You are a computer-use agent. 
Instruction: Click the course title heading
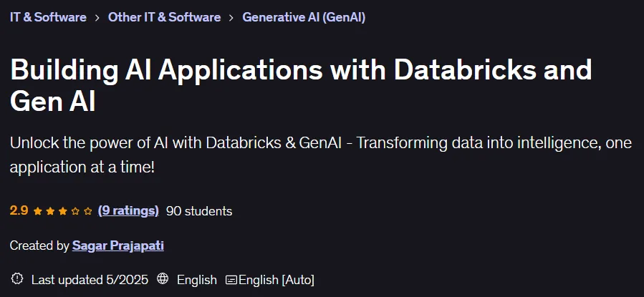coord(301,85)
